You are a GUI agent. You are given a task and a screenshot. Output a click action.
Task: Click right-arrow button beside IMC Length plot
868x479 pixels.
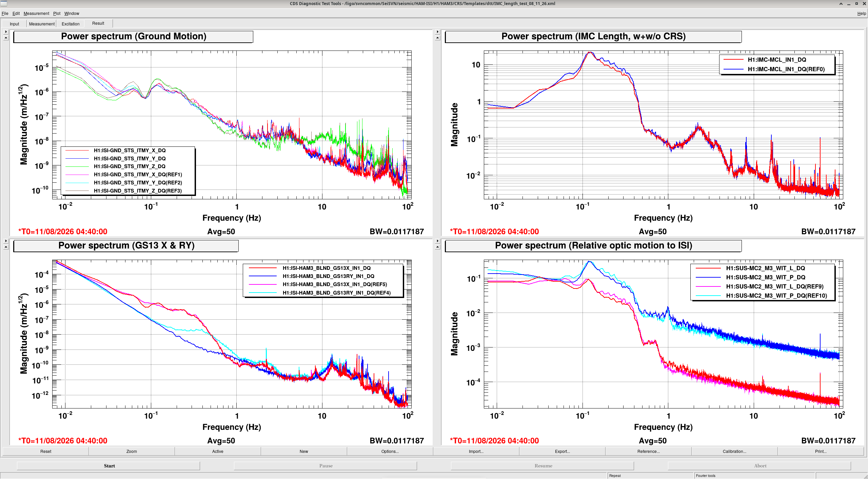click(x=437, y=32)
